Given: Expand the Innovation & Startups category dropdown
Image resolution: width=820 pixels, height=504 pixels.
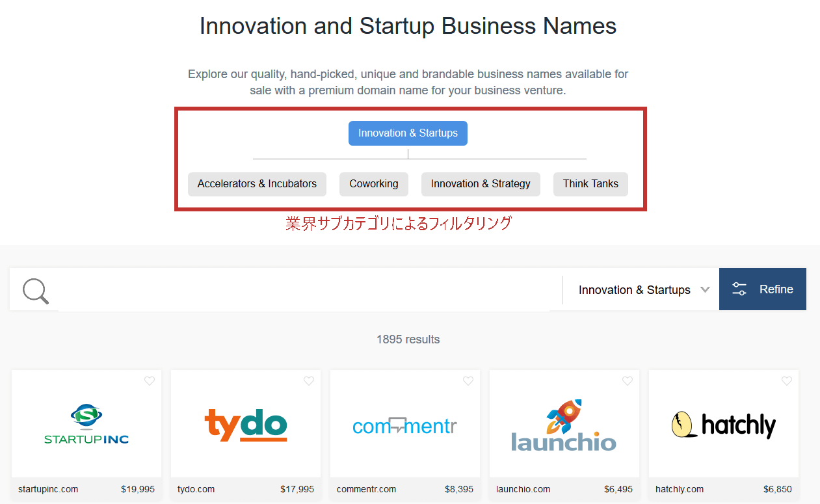Looking at the screenshot, I should tap(634, 290).
